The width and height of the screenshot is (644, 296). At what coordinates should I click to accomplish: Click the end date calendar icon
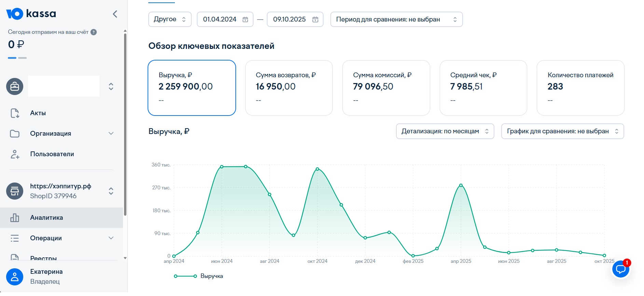[315, 19]
